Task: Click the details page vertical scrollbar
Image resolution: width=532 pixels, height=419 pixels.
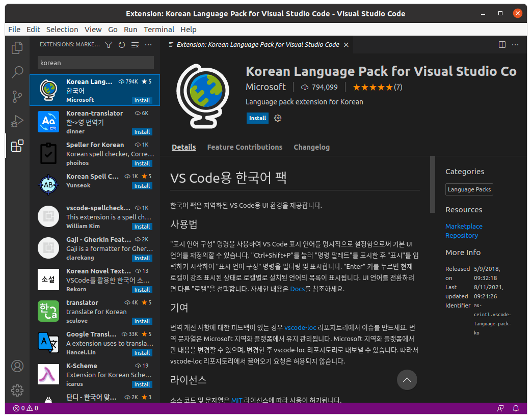Action: coord(432,185)
